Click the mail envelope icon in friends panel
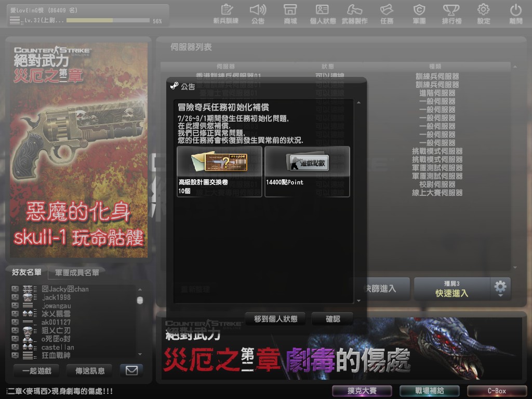 [131, 370]
